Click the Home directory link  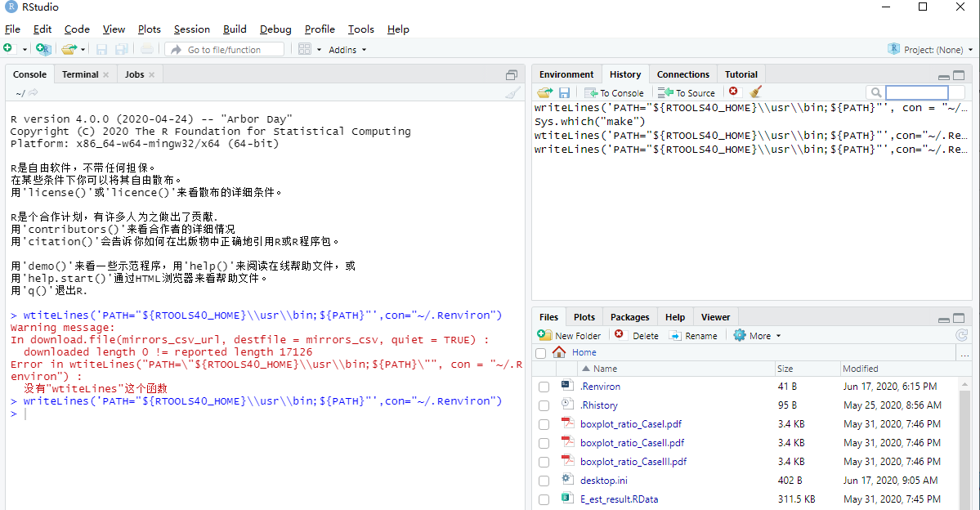click(x=584, y=352)
